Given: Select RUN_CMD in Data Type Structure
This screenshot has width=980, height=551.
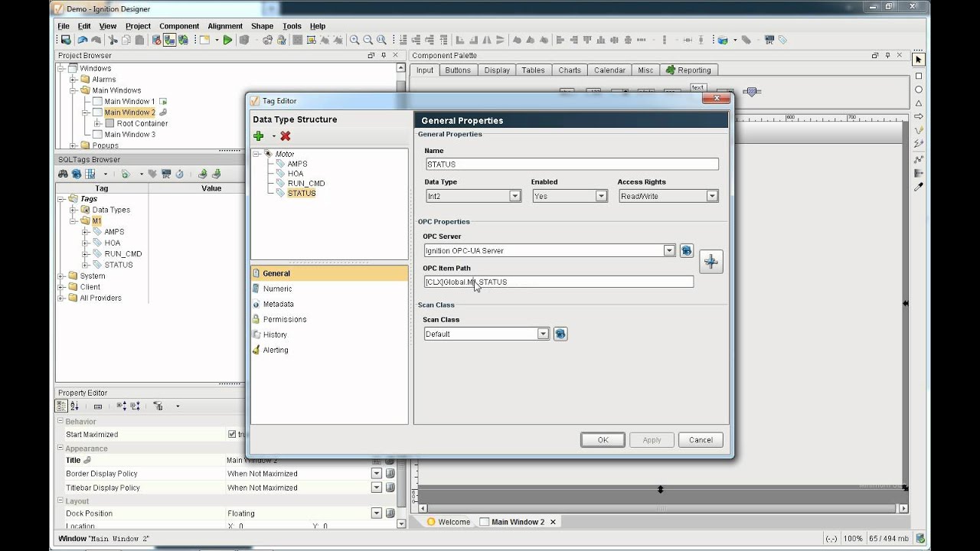Looking at the screenshot, I should tap(306, 184).
